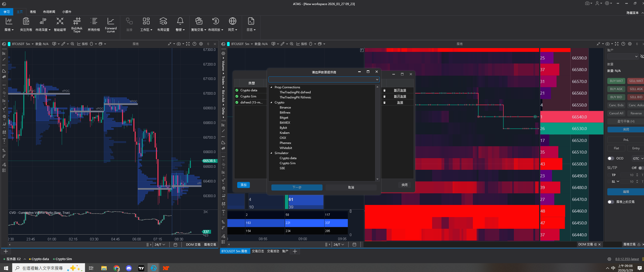This screenshot has width=644, height=272.
Task: Select Binance in the provider list
Action: 285,108
